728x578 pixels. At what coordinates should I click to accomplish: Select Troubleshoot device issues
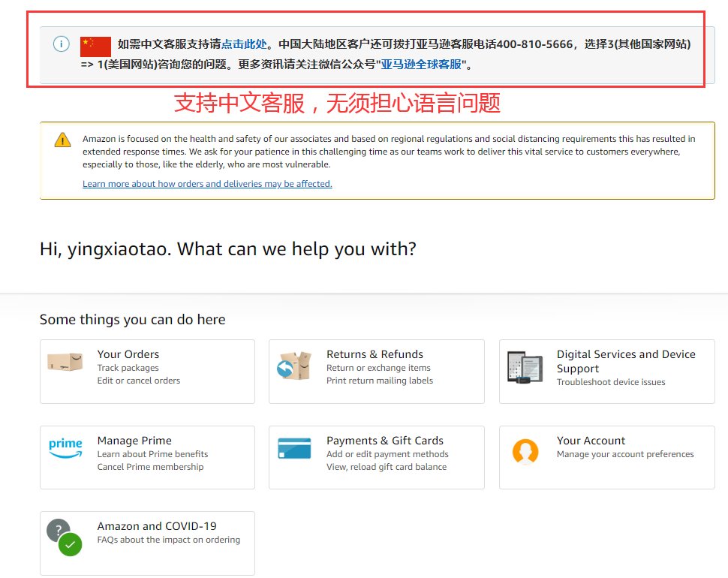point(611,382)
